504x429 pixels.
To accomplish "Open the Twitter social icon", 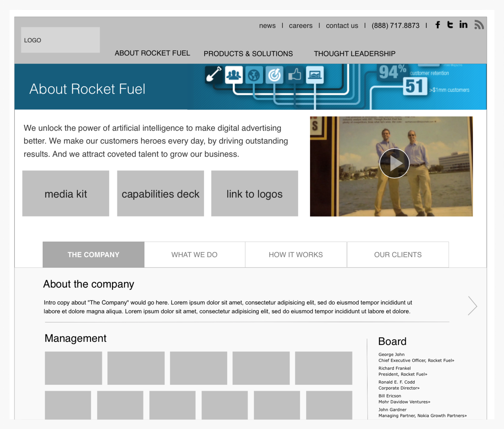I will click(x=450, y=25).
